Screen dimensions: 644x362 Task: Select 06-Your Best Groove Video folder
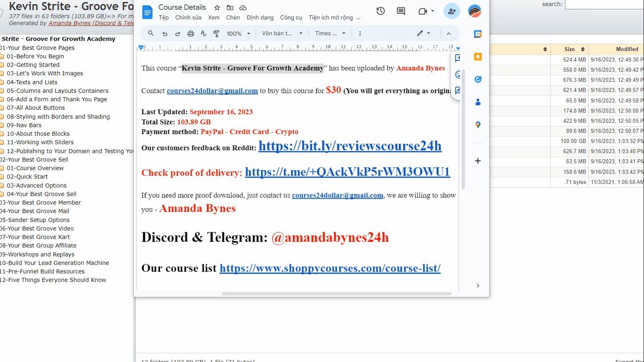37,228
